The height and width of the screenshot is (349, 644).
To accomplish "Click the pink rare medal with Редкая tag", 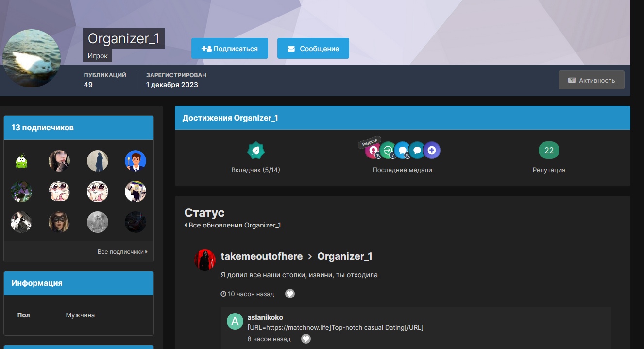I will tap(373, 151).
